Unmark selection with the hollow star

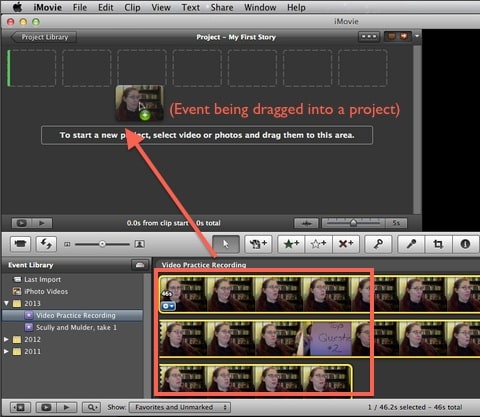point(318,244)
